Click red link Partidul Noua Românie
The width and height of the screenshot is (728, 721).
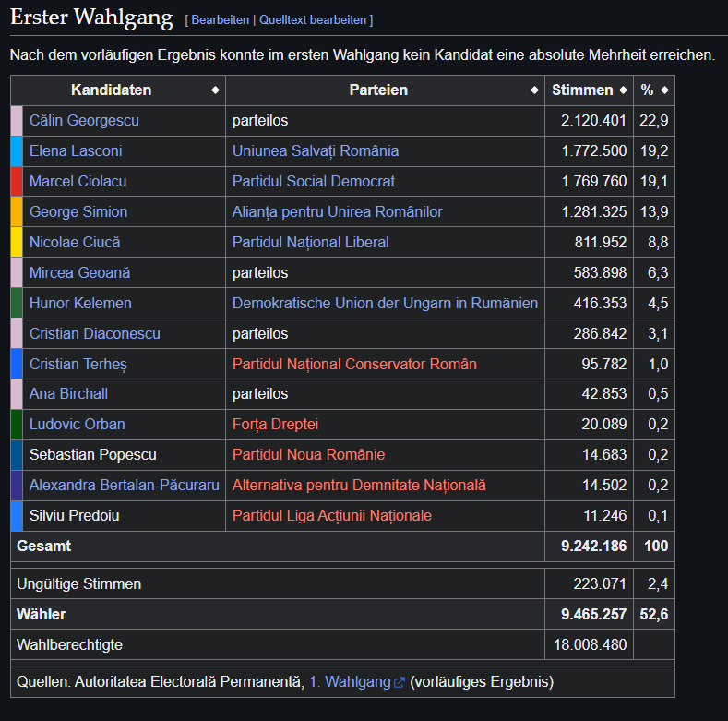pyautogui.click(x=308, y=454)
